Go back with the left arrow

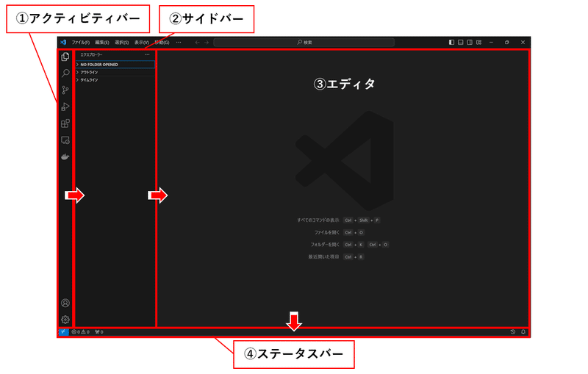pyautogui.click(x=197, y=43)
